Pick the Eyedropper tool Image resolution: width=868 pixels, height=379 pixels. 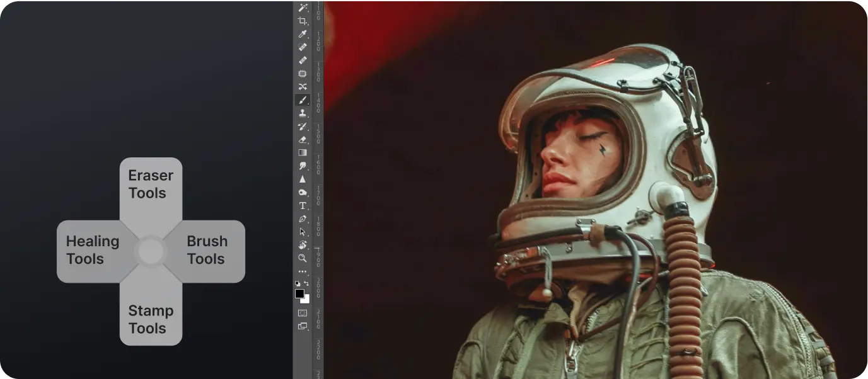[x=303, y=34]
